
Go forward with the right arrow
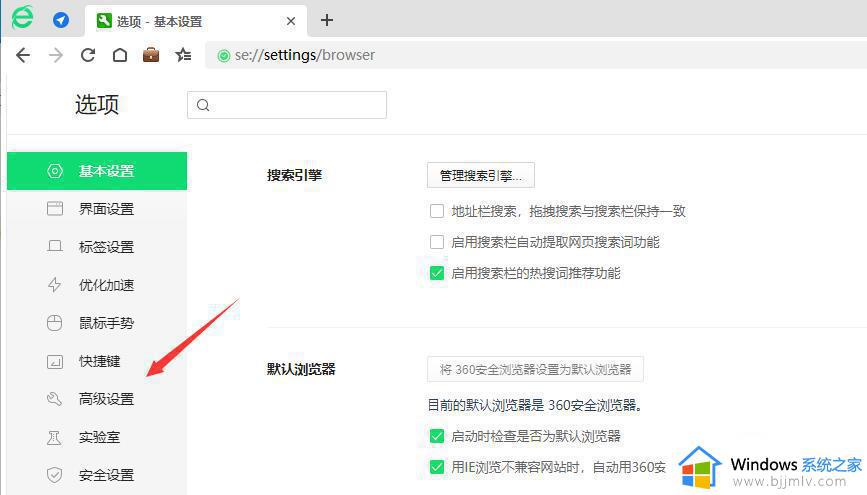tap(56, 55)
